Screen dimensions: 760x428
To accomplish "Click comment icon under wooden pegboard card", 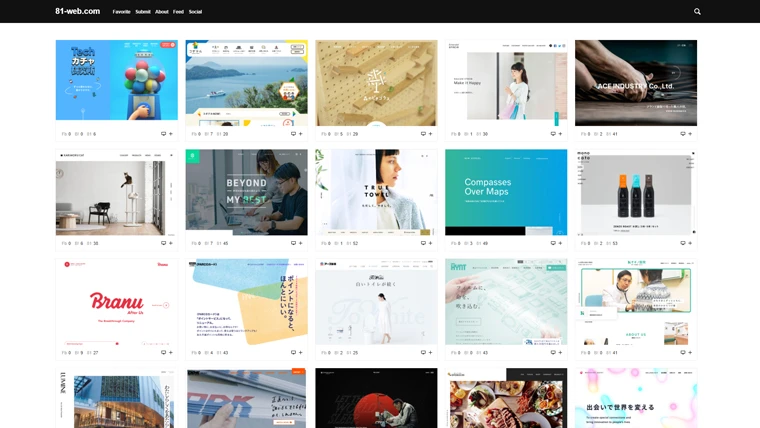I will pyautogui.click(x=423, y=134).
